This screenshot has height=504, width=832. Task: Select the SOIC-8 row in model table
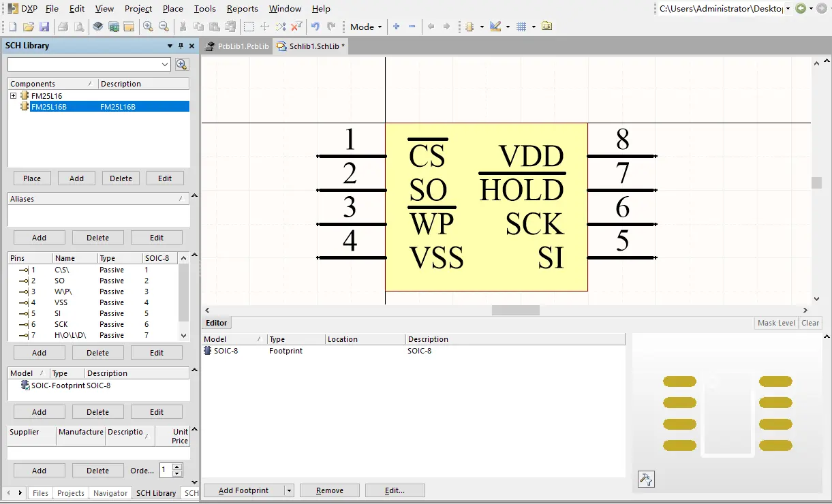pos(414,351)
